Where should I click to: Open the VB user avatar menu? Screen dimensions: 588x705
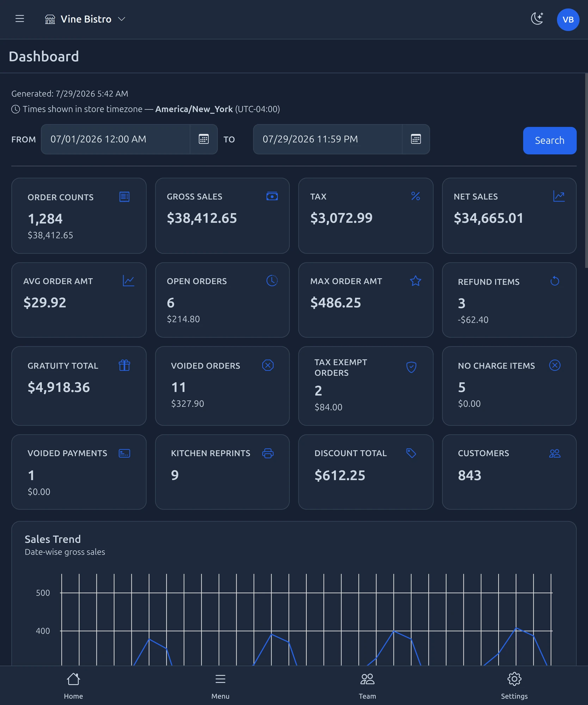(x=568, y=19)
